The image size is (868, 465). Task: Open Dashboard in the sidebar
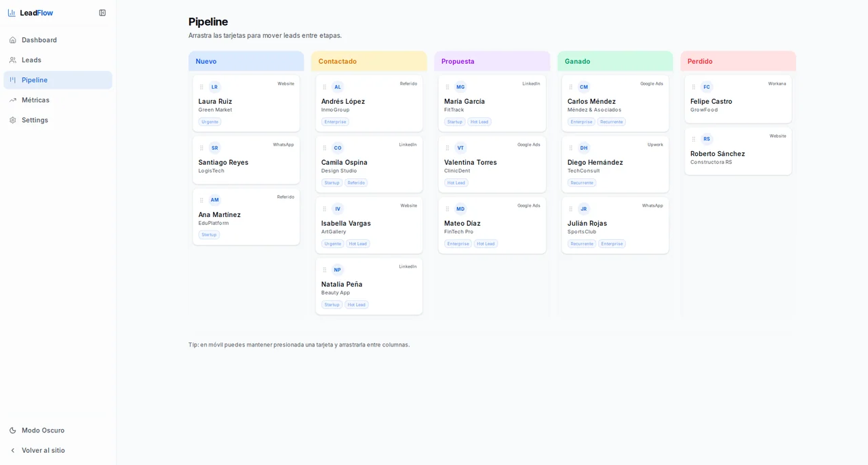[58, 40]
